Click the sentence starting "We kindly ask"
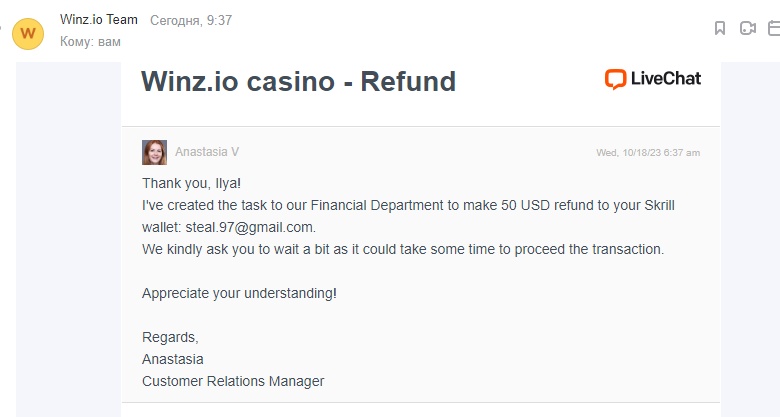The image size is (780, 417). pyautogui.click(x=403, y=249)
